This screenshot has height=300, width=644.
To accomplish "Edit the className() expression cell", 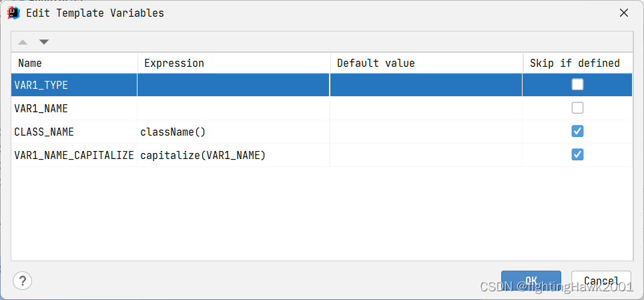I will tap(234, 132).
